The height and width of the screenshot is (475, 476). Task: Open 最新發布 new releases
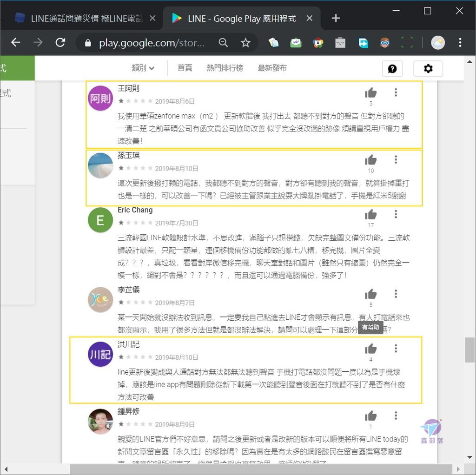point(272,68)
